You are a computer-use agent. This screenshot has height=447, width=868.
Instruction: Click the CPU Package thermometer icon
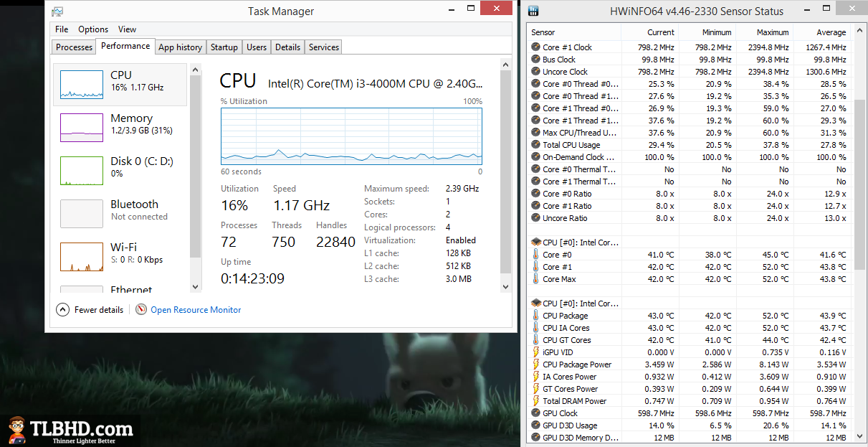535,316
